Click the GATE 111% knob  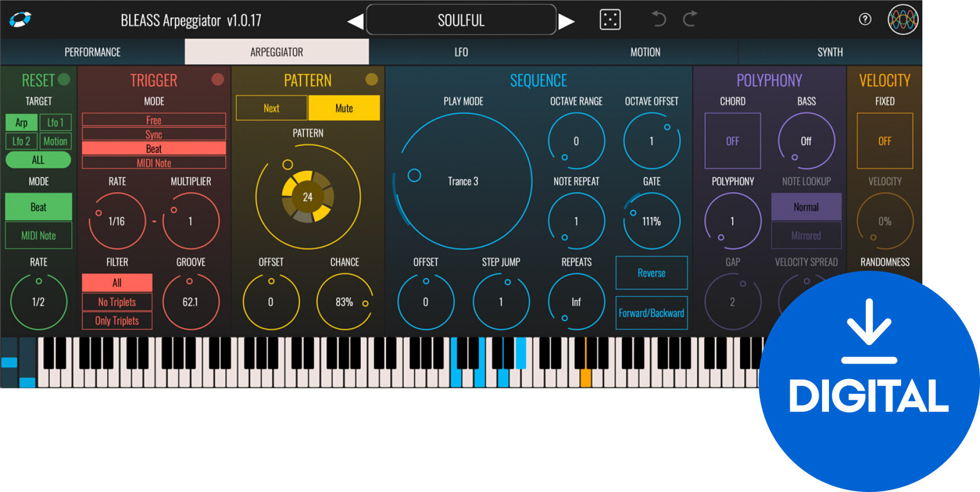(x=652, y=221)
